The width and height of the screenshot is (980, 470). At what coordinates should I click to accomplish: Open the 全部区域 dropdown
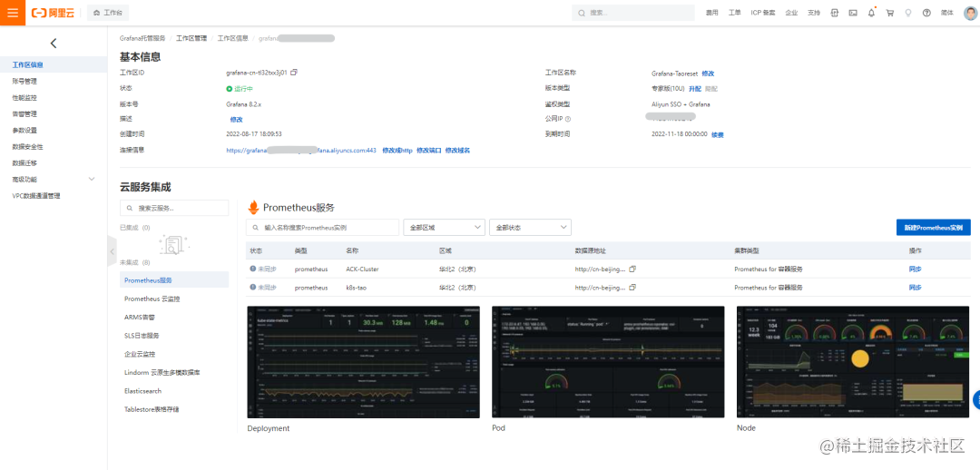point(445,228)
